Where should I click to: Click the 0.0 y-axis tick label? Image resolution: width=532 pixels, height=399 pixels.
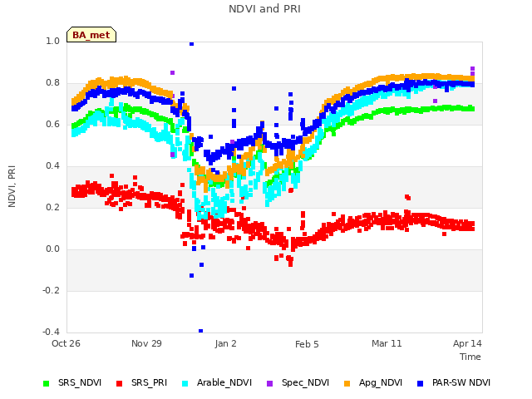(52, 249)
